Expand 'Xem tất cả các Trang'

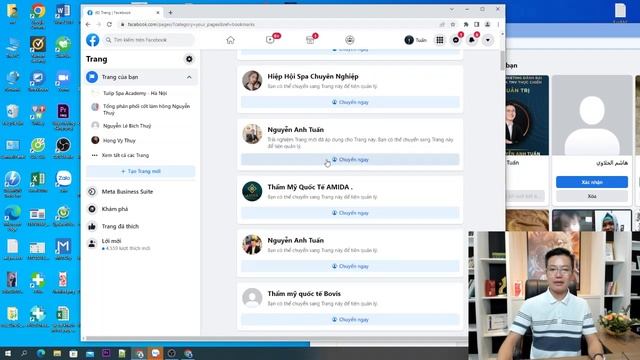(125, 156)
